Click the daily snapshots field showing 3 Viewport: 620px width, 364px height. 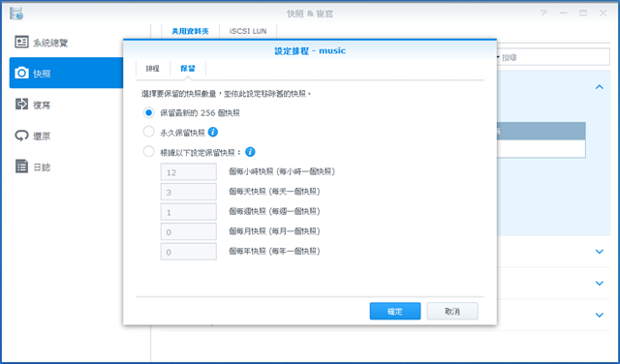(189, 192)
